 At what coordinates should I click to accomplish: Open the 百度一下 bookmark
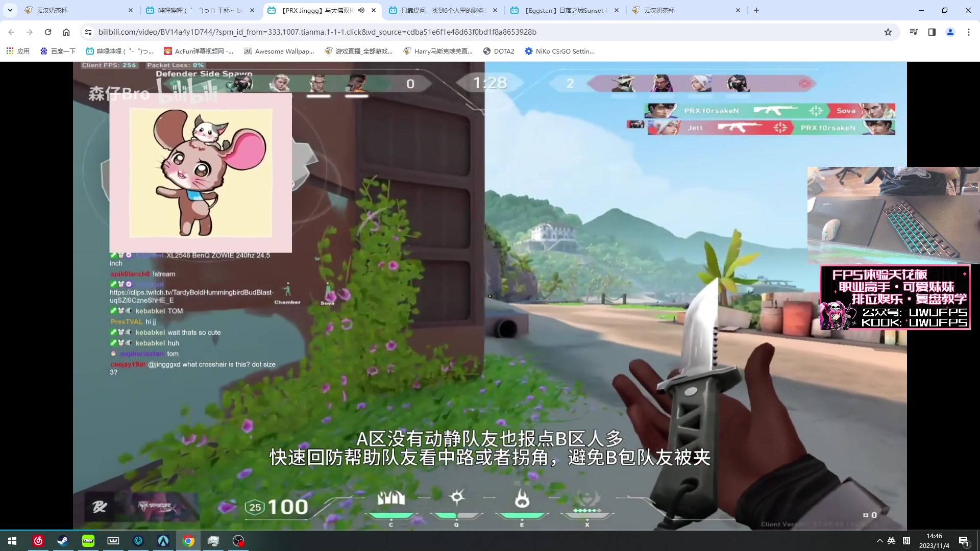click(x=58, y=51)
